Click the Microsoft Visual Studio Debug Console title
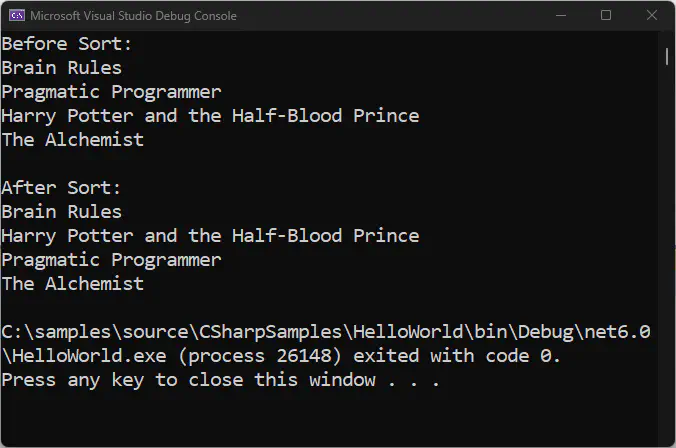 pos(133,16)
